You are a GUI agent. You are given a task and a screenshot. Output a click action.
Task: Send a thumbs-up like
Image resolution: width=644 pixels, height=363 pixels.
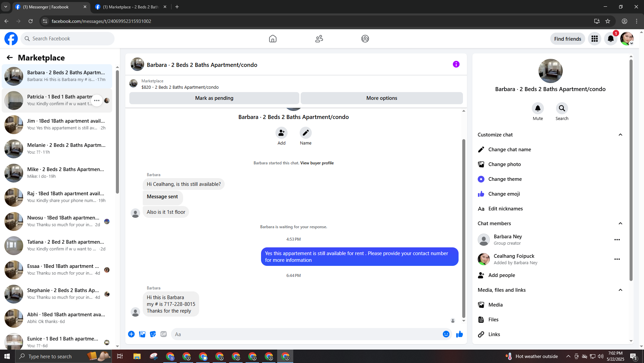point(460,334)
